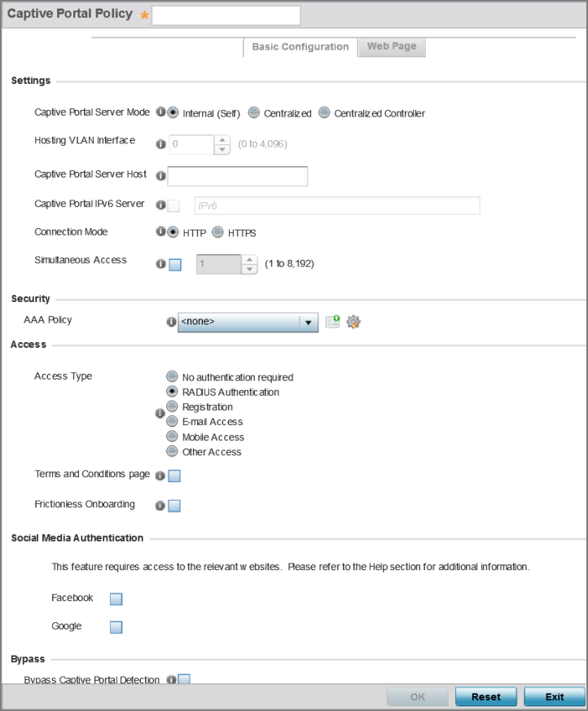Click info icon beside Hosting VLAN Interface
Screen dimensions: 588x711
click(x=160, y=144)
